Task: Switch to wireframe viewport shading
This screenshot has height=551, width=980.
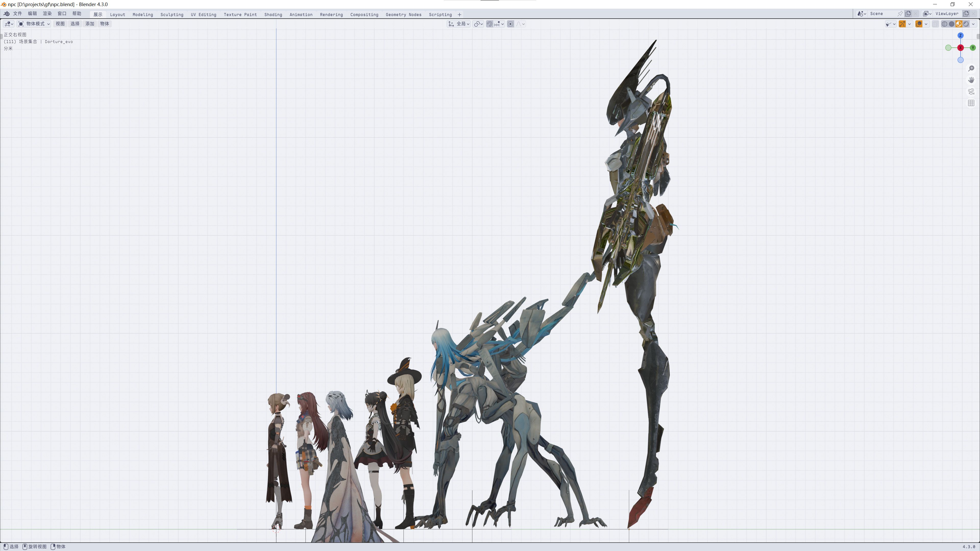Action: [x=945, y=24]
